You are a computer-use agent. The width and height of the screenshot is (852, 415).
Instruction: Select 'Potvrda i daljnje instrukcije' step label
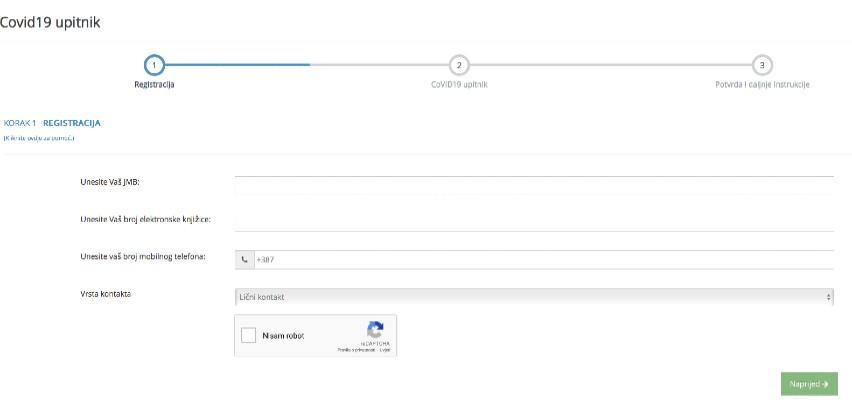[755, 85]
